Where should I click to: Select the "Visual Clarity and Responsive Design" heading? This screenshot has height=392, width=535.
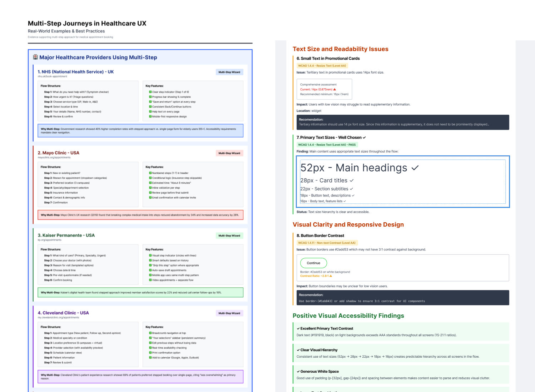[348, 225]
